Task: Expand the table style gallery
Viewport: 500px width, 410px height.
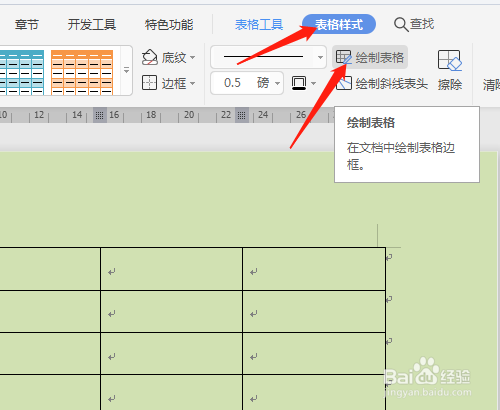Action: pos(126,70)
